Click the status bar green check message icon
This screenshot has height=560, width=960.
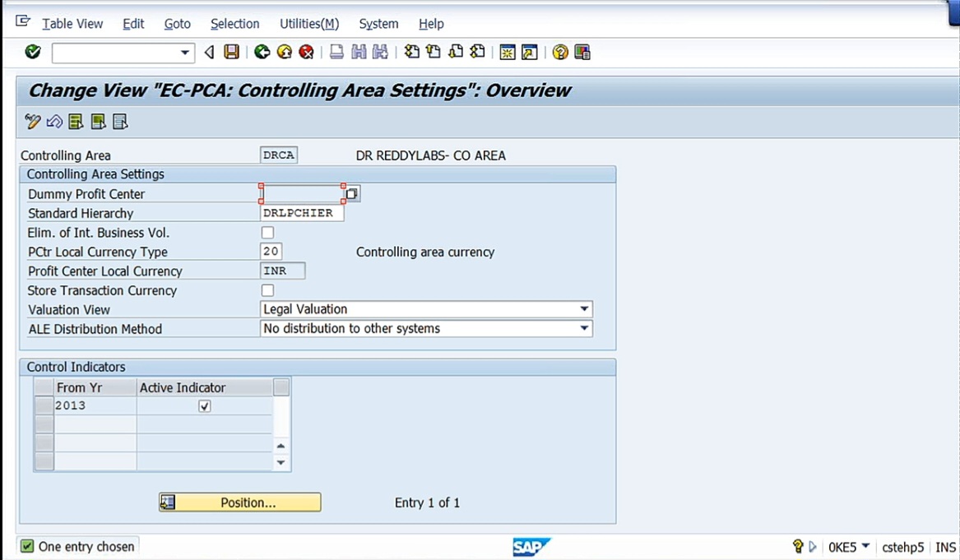click(27, 546)
